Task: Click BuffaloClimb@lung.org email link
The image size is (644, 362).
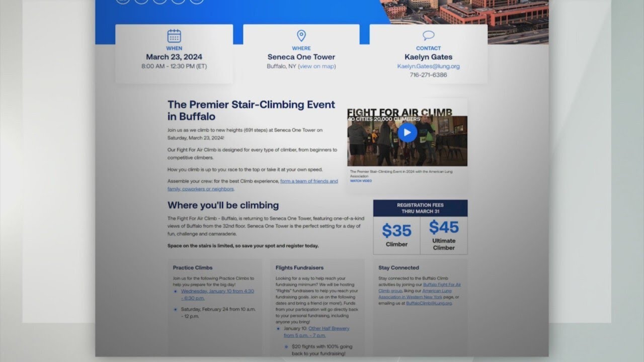Action: (x=429, y=303)
